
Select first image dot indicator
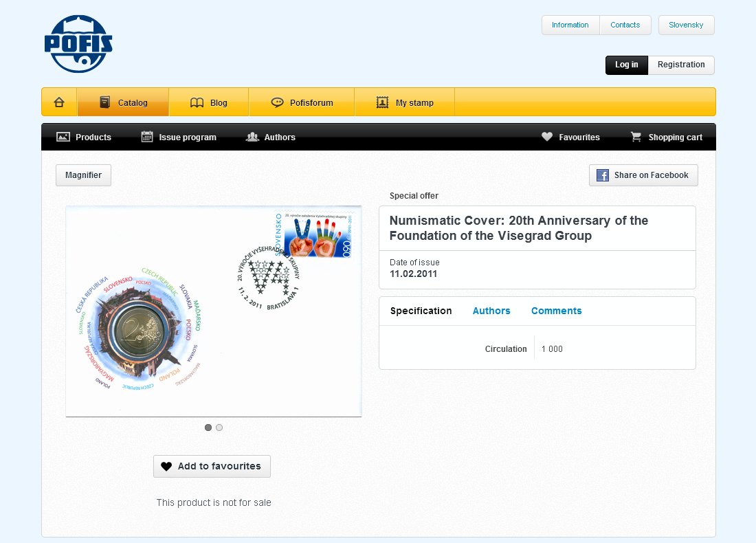(x=208, y=428)
